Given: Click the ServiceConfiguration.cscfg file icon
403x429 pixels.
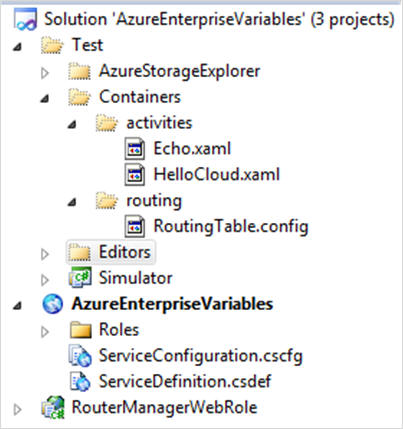Looking at the screenshot, I should (x=80, y=356).
